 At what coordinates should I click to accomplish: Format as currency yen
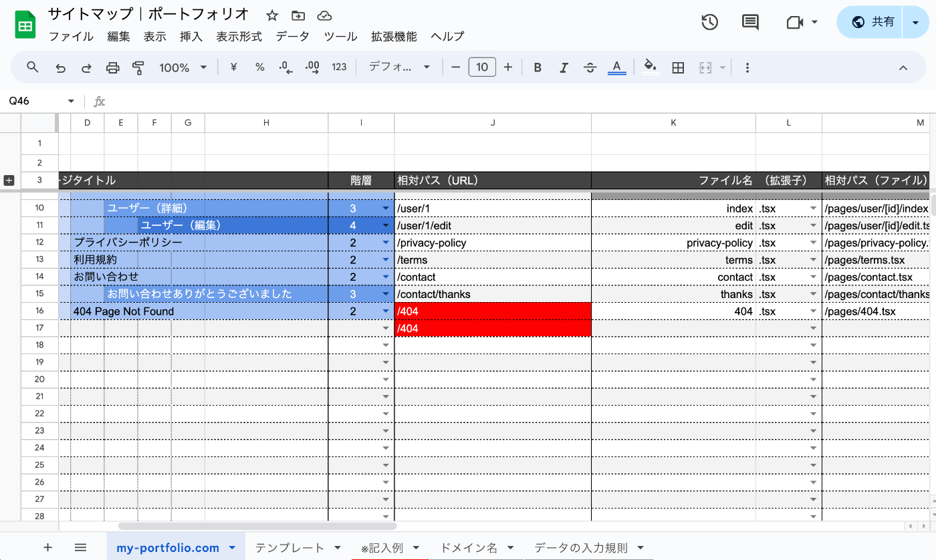[x=233, y=67]
